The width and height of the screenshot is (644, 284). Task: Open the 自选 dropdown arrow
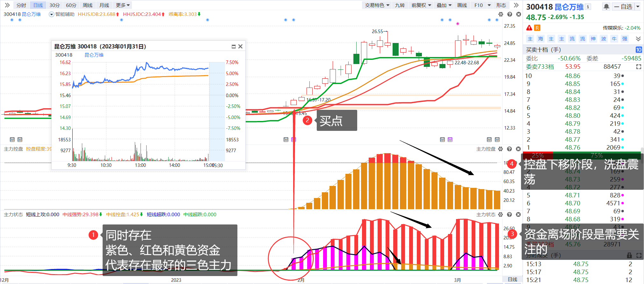[638, 7]
